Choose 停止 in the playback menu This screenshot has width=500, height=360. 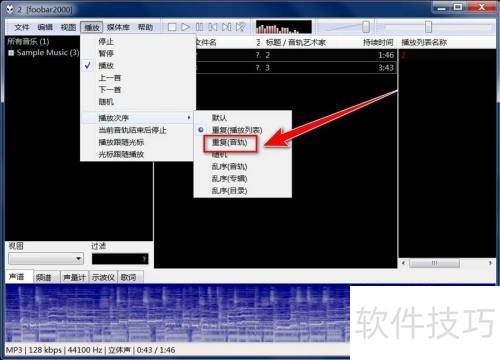[x=138, y=42]
